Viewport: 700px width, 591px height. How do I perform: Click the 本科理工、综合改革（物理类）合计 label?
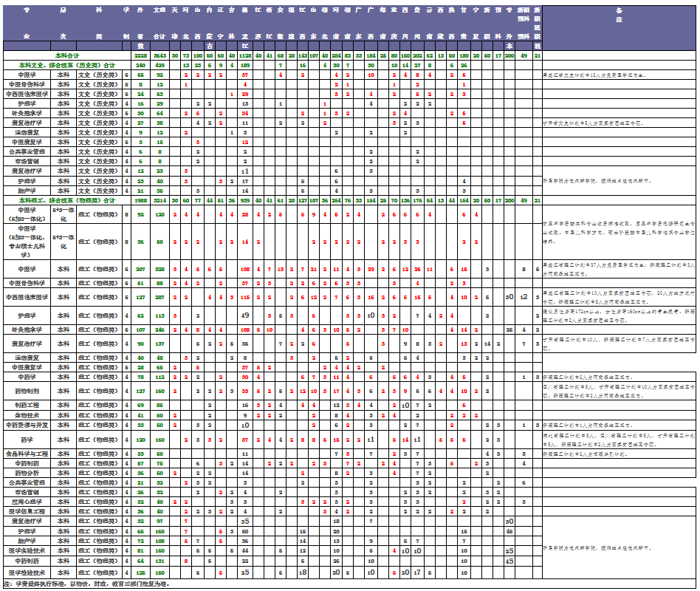(67, 201)
